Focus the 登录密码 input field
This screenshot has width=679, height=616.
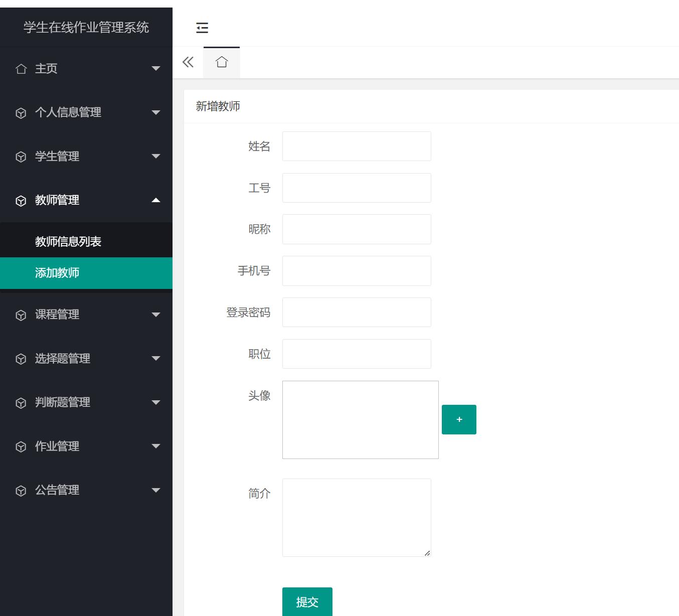point(357,312)
